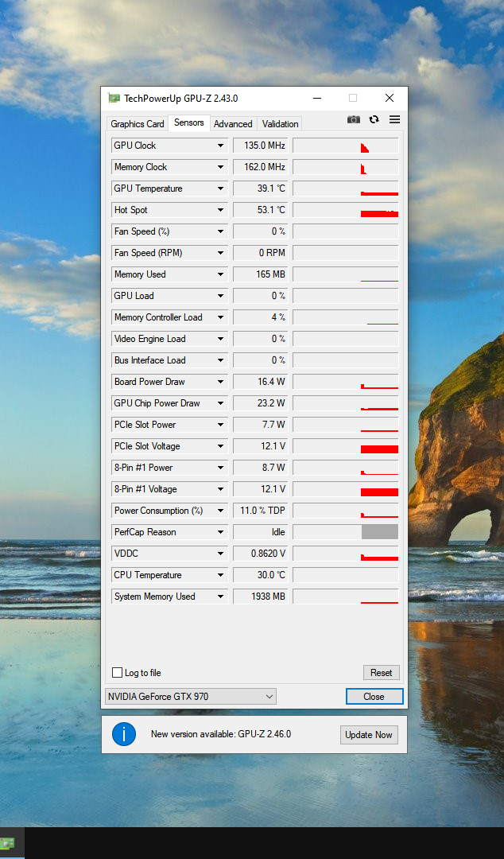
Task: Open the Memory Clock sensor dropdown
Action: 220,167
